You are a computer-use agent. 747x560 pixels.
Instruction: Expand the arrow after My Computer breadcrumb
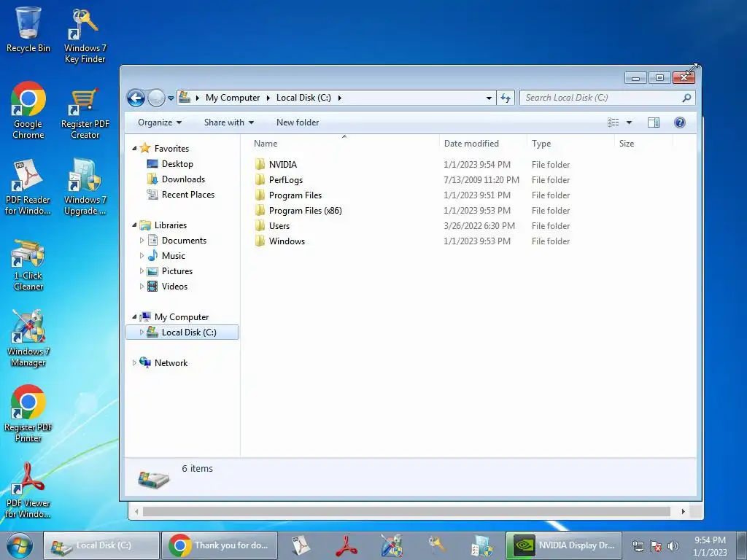268,98
